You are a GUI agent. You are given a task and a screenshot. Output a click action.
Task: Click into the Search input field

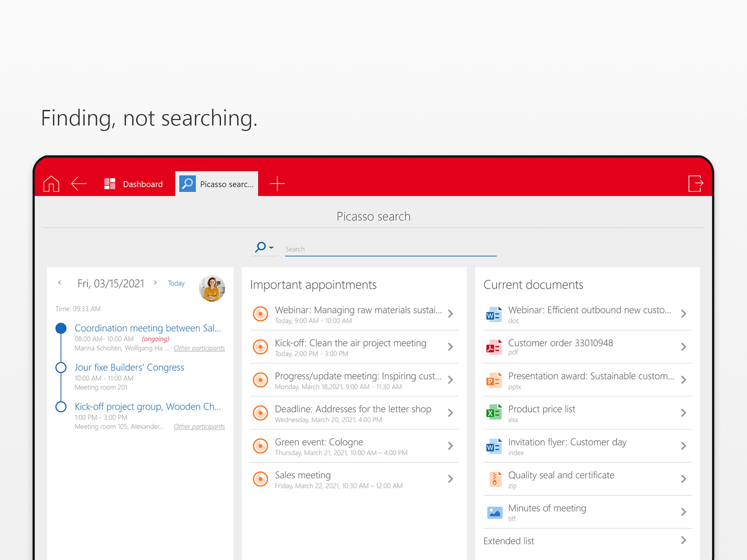(390, 249)
